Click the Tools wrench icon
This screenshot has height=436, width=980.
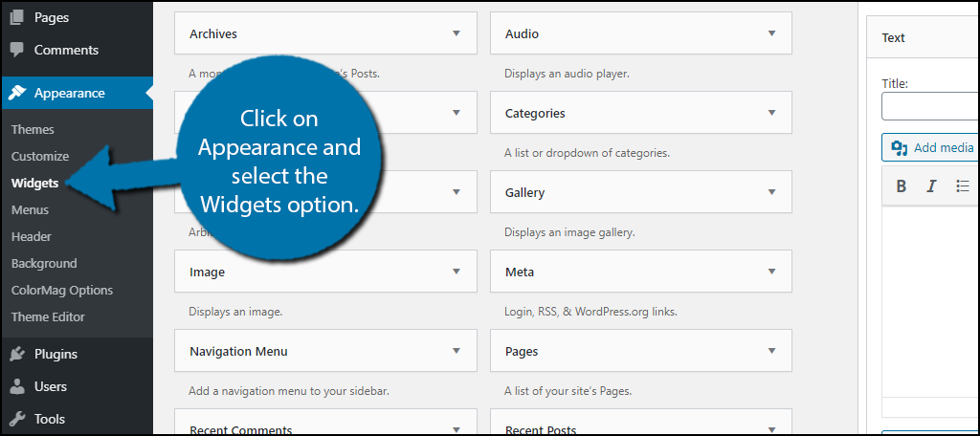click(17, 419)
